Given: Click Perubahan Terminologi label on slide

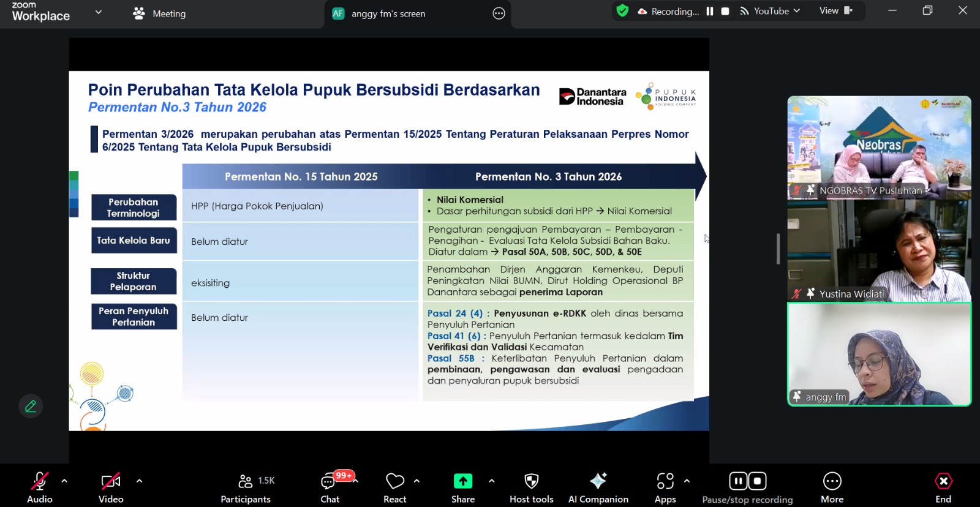Looking at the screenshot, I should click(x=134, y=208).
